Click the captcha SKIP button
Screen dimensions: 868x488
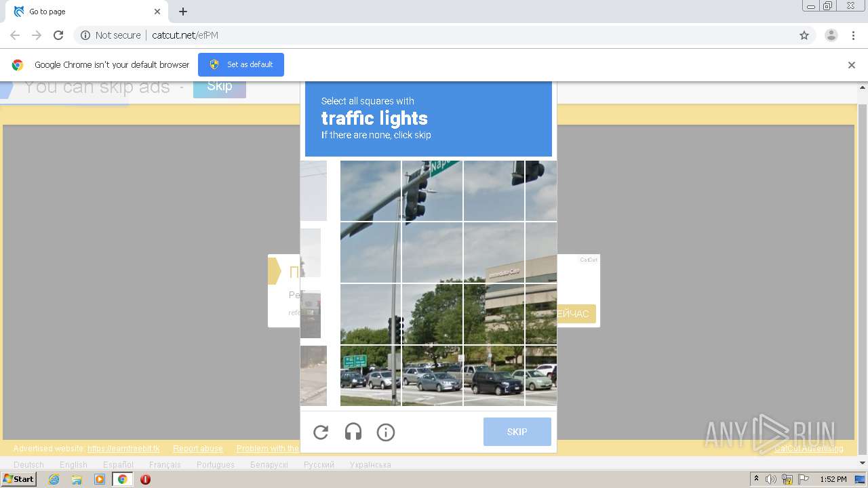click(x=517, y=432)
